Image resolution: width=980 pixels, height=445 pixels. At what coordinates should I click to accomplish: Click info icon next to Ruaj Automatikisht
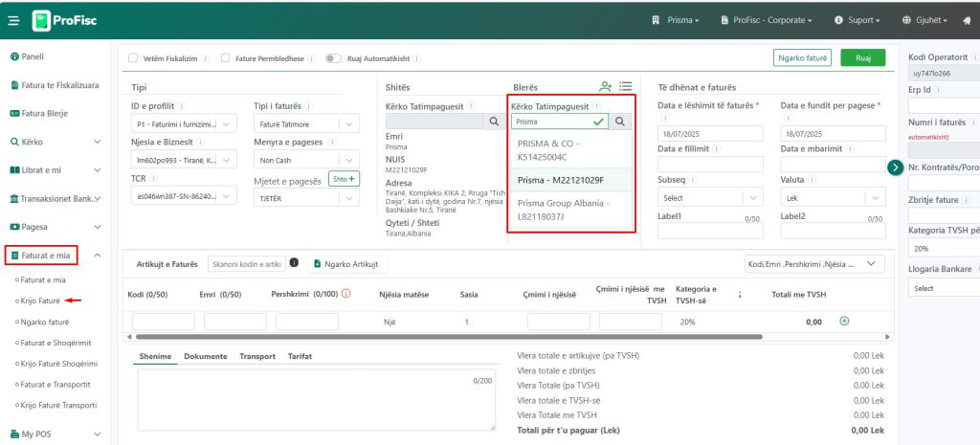(417, 58)
